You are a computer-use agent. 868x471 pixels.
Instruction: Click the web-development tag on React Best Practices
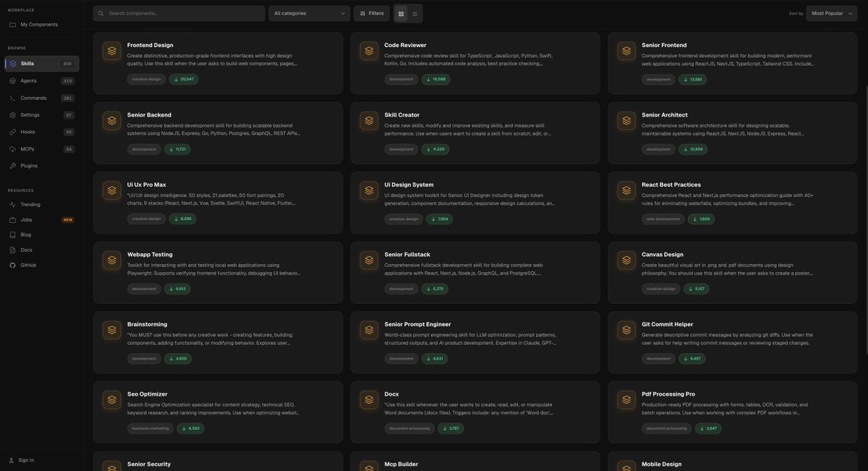[663, 219]
